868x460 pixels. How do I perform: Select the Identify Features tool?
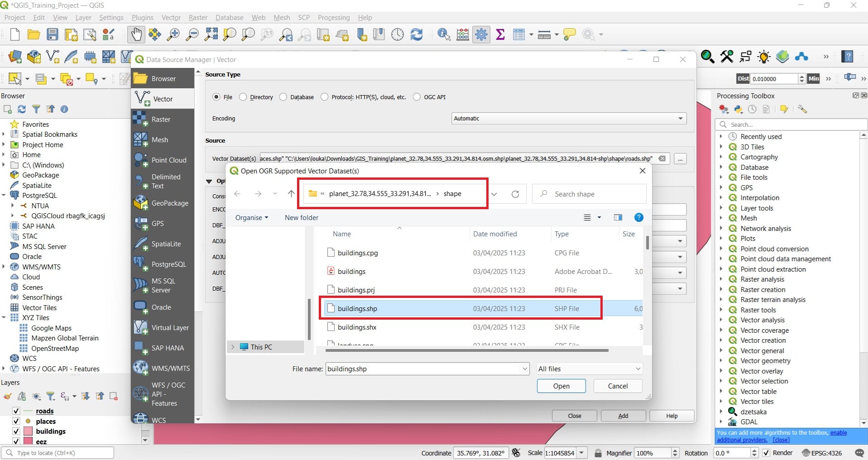click(x=444, y=34)
